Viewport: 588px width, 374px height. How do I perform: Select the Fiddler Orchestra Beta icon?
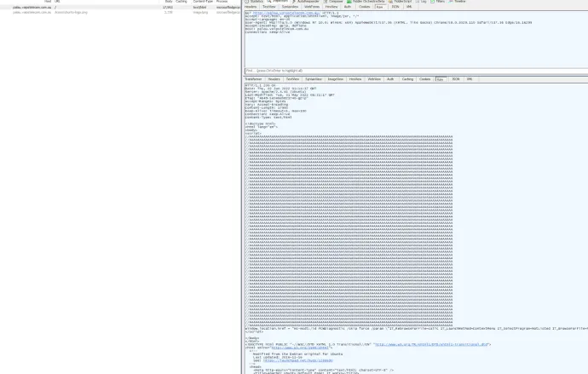[349, 2]
